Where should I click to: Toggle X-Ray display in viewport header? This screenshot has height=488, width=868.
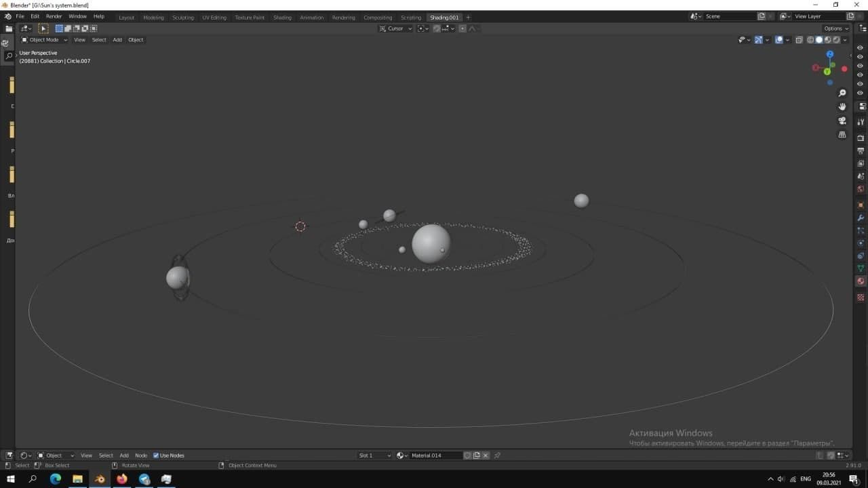tap(799, 40)
